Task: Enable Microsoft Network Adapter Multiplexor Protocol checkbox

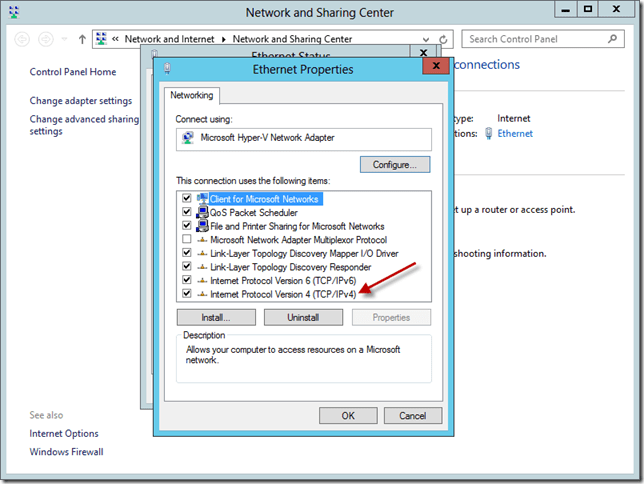Action: (187, 240)
